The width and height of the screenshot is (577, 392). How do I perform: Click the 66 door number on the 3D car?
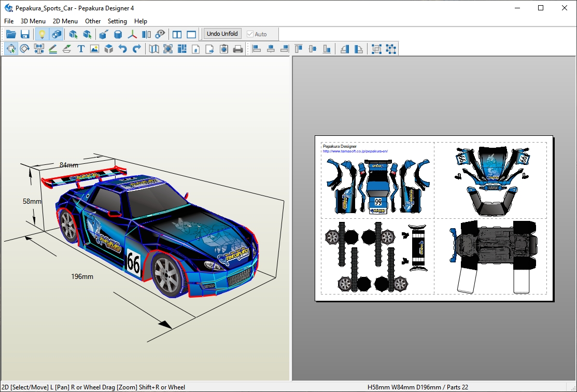coord(133,263)
